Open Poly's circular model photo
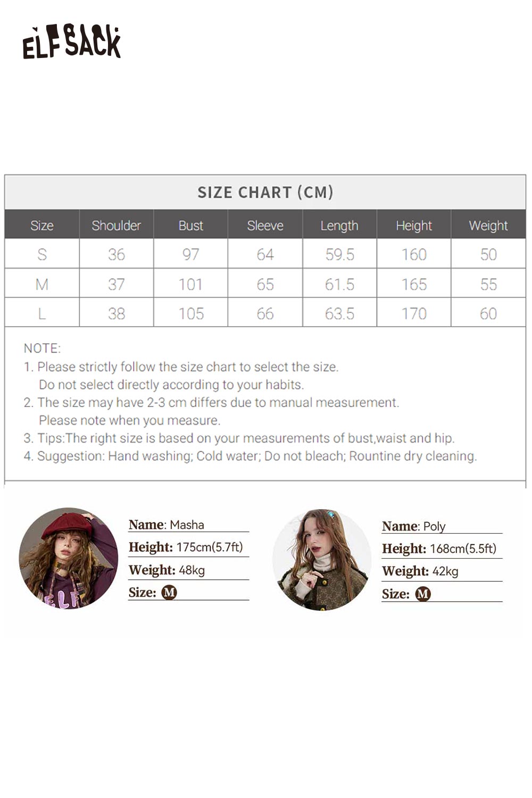This screenshot has height=798, width=532. [x=322, y=559]
